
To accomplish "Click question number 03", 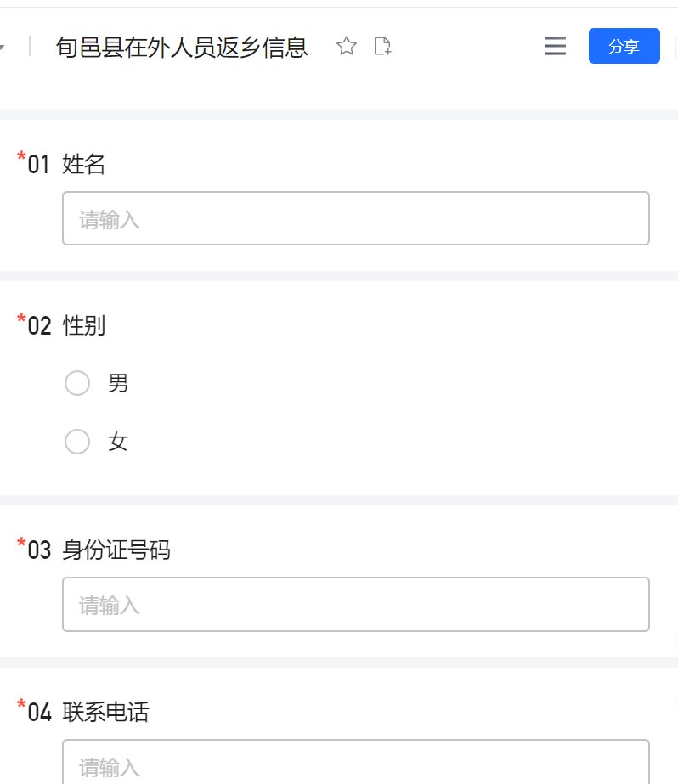I will click(x=39, y=550).
